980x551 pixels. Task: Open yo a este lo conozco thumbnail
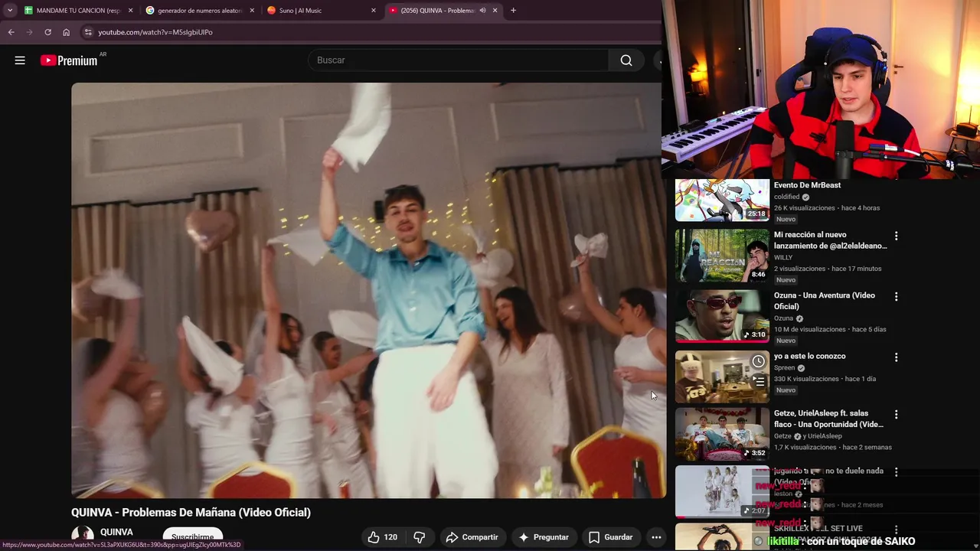point(722,377)
